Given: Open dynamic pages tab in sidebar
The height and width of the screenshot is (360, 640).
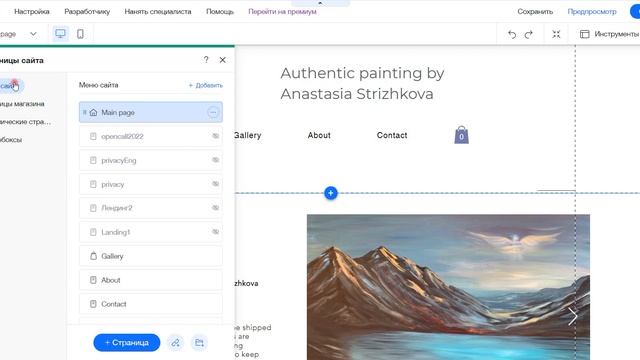Looking at the screenshot, I should (x=26, y=122).
